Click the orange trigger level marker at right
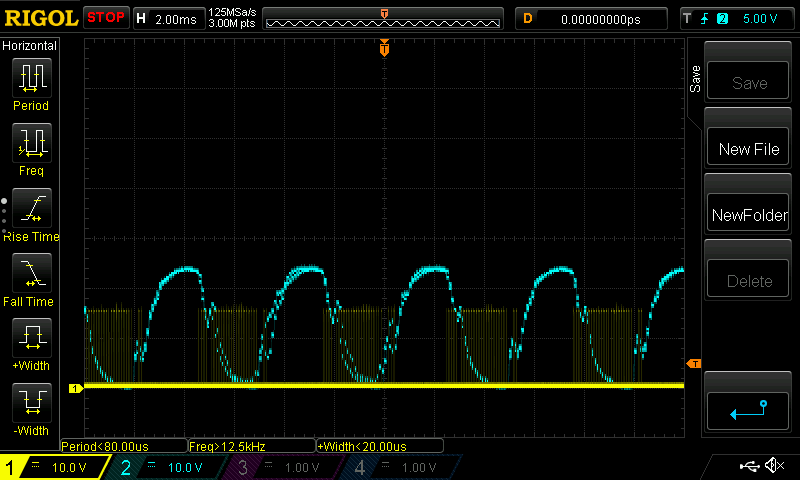 pyautogui.click(x=694, y=364)
